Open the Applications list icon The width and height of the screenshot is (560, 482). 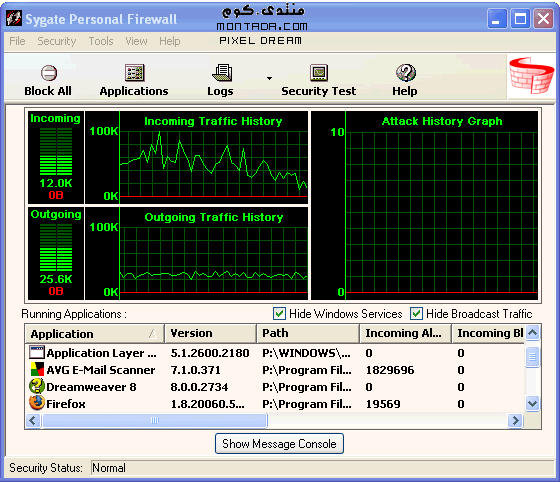pyautogui.click(x=134, y=72)
